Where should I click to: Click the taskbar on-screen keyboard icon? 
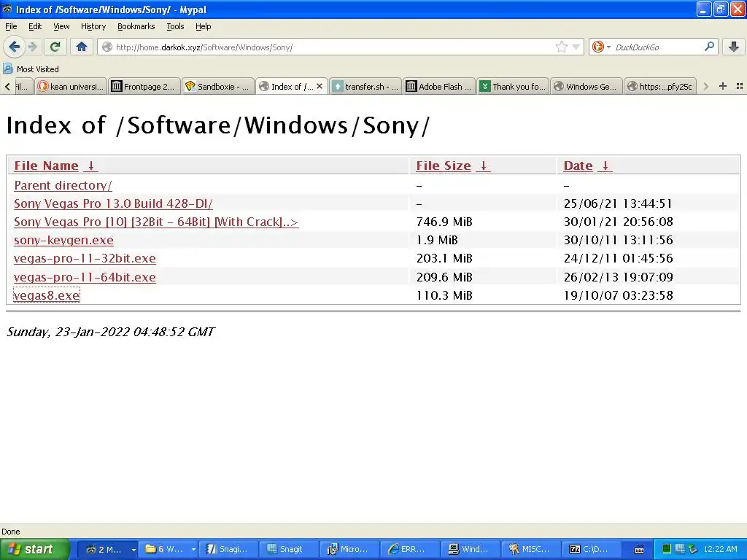click(639, 550)
